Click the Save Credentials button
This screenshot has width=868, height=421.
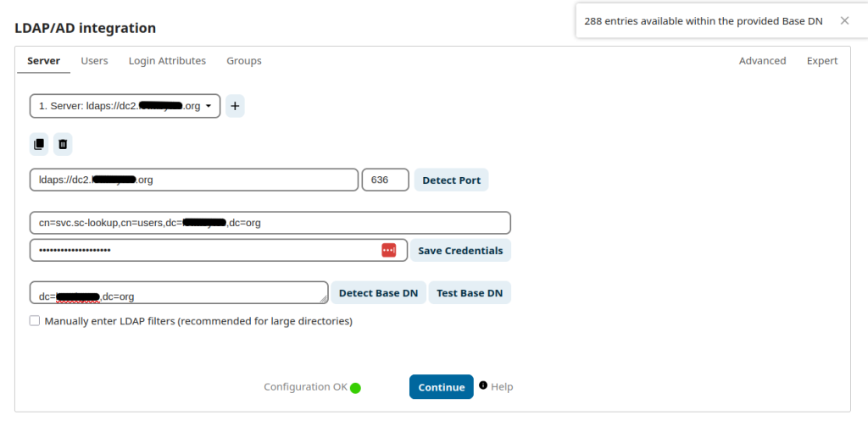[x=460, y=251]
